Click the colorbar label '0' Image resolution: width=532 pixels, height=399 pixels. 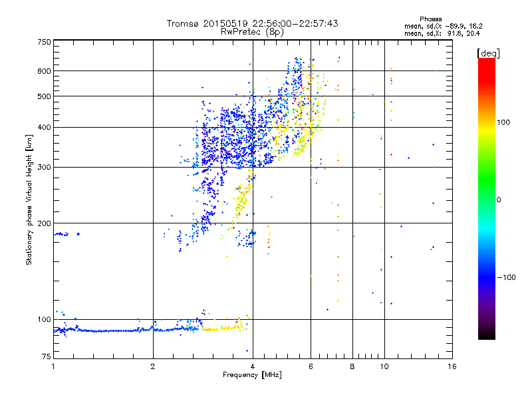[x=499, y=200]
